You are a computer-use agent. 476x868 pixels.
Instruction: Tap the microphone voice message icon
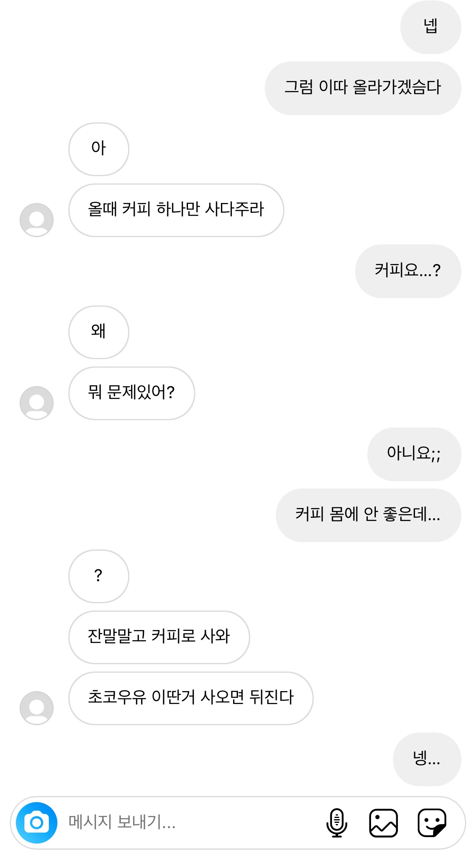coord(336,822)
